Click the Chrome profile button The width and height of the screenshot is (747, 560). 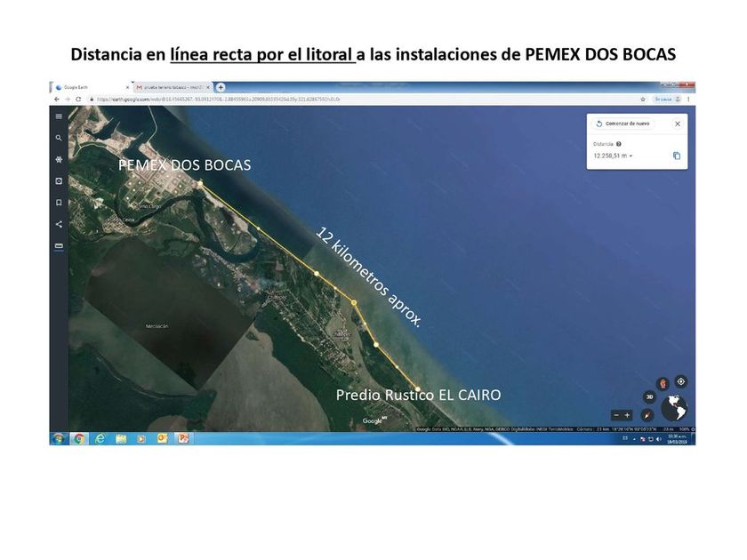point(668,99)
